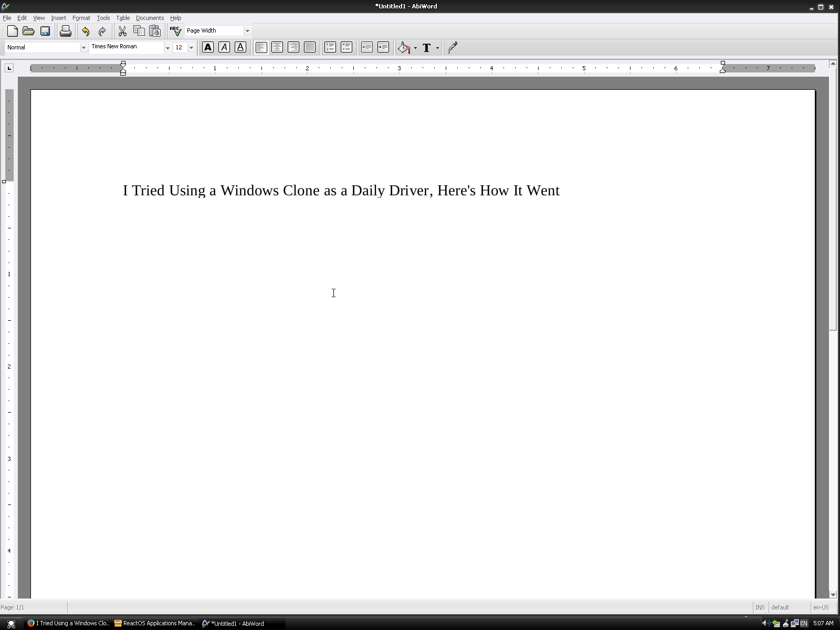Toggle italic formatting
Image resolution: width=840 pixels, height=630 pixels.
point(224,48)
